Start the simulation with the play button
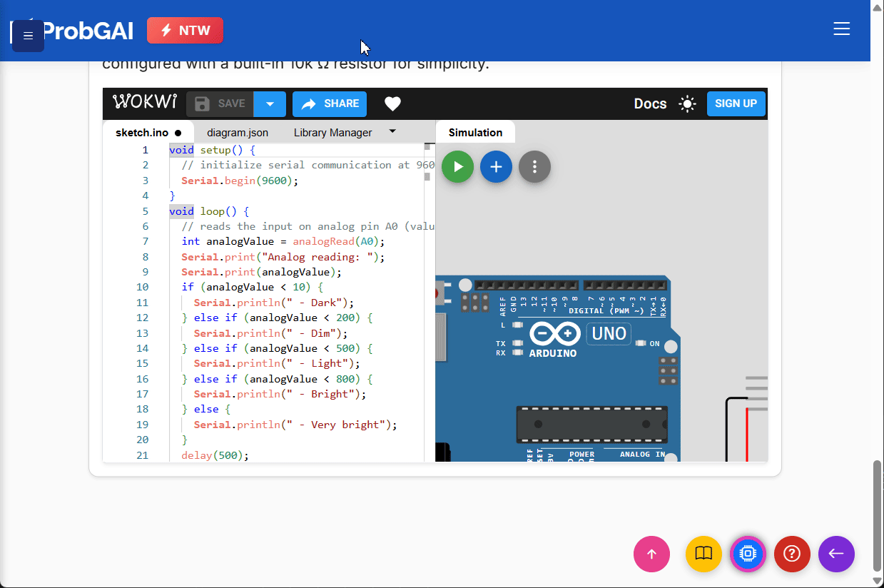The image size is (884, 588). point(457,167)
